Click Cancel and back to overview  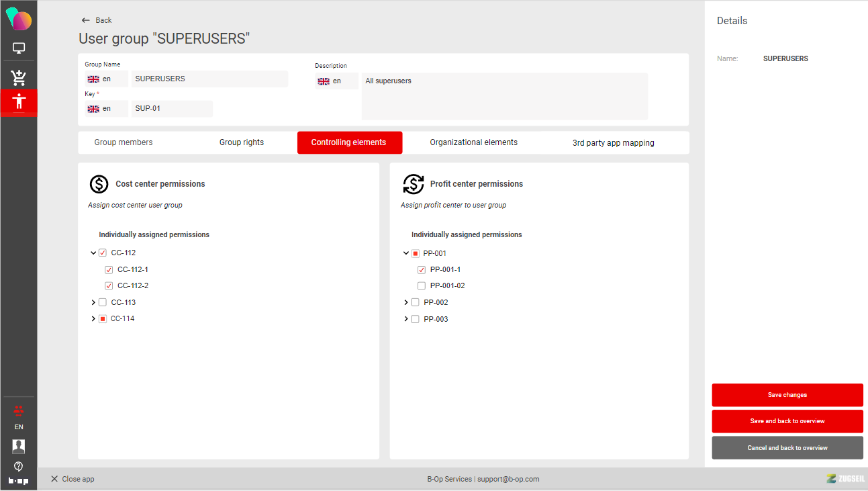787,448
